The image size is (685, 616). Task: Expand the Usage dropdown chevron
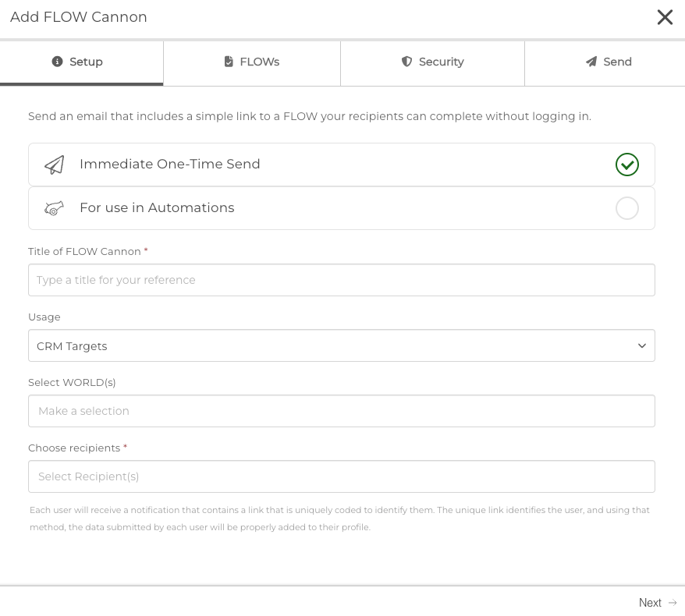(642, 345)
